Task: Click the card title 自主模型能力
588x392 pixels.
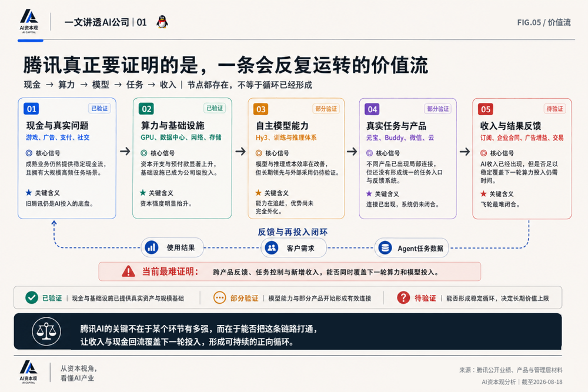Action: pos(282,126)
